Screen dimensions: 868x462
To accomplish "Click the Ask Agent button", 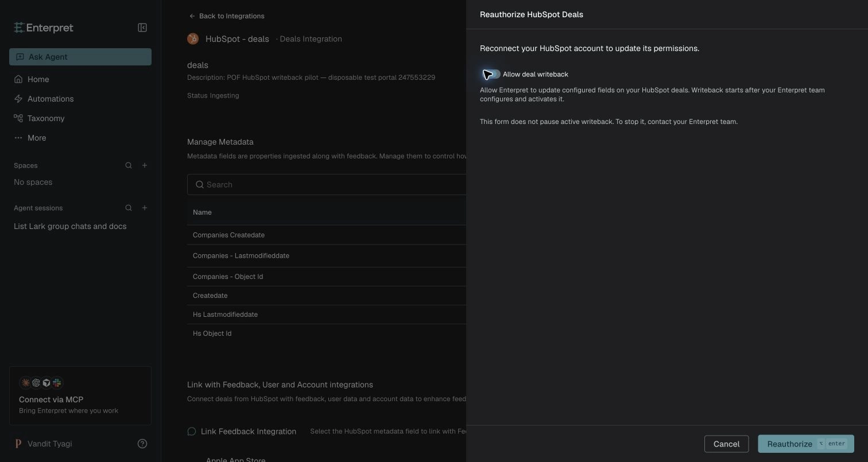I will pos(80,57).
